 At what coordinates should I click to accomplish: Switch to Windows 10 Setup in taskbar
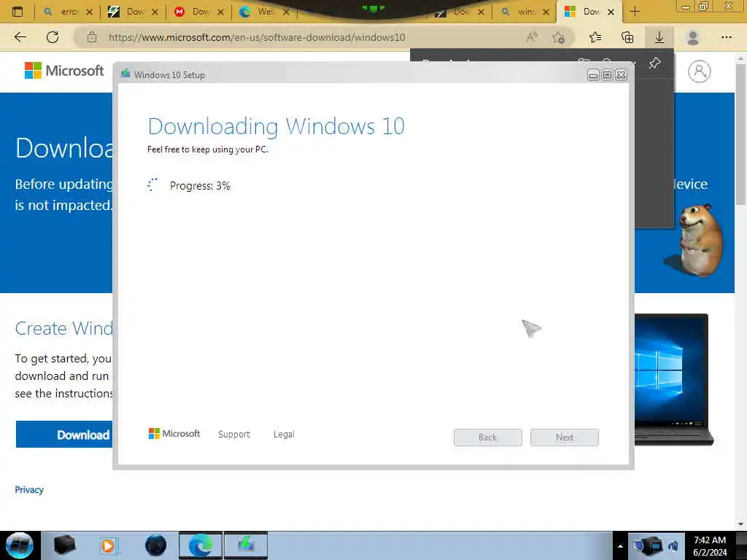[246, 545]
